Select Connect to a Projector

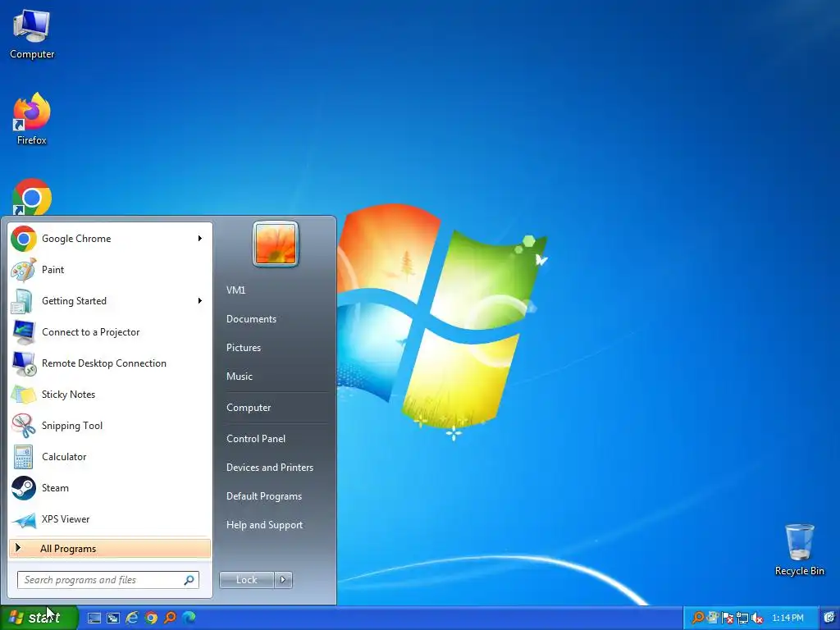click(110, 331)
